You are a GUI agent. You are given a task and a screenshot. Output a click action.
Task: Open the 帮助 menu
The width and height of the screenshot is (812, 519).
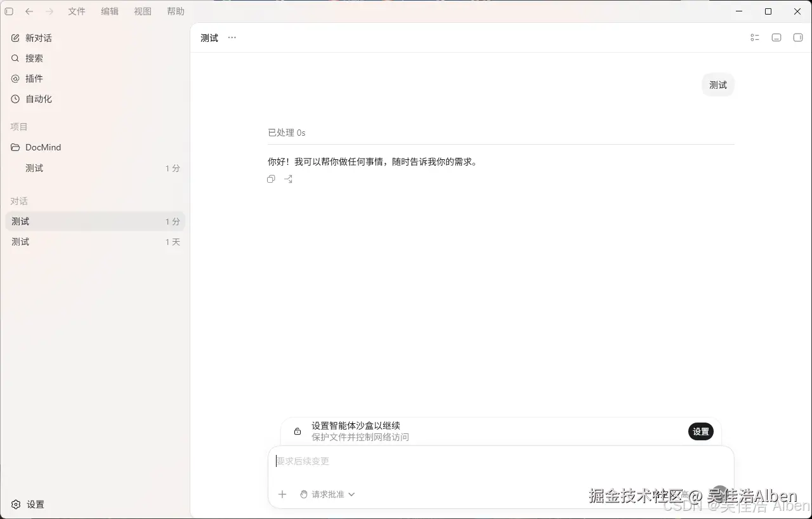coord(176,11)
